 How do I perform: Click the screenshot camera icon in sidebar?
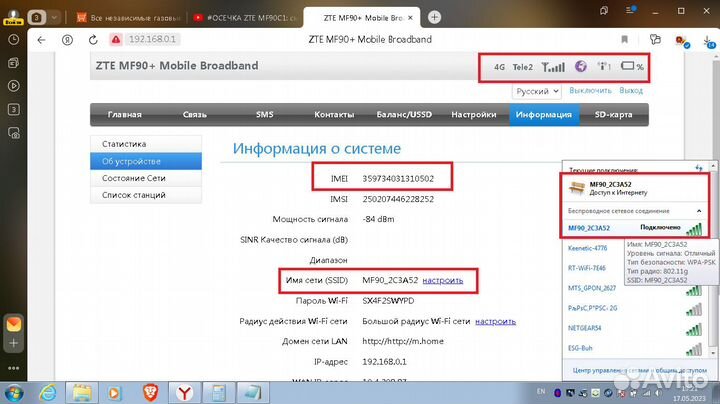[14, 133]
